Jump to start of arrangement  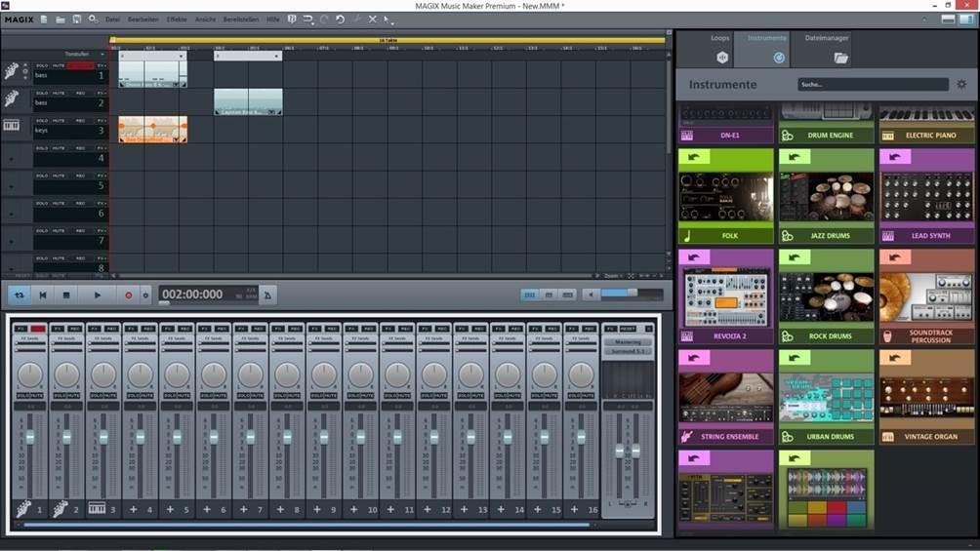(43, 295)
